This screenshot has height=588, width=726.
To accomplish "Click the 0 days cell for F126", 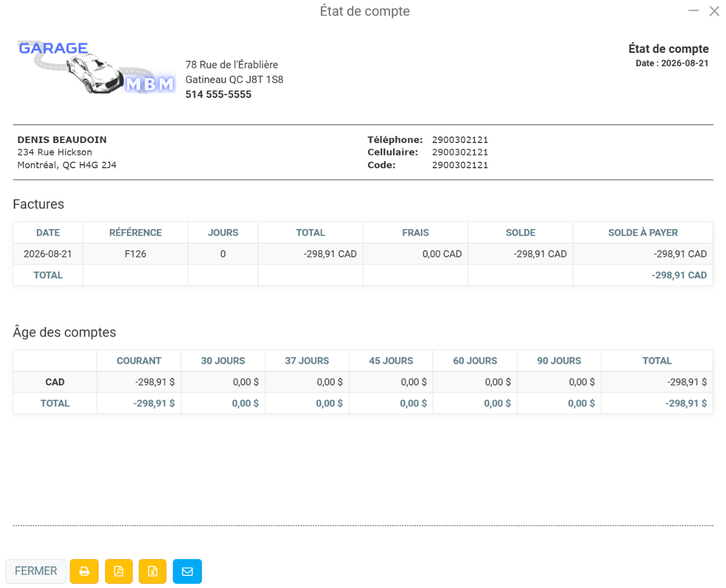I will click(223, 254).
